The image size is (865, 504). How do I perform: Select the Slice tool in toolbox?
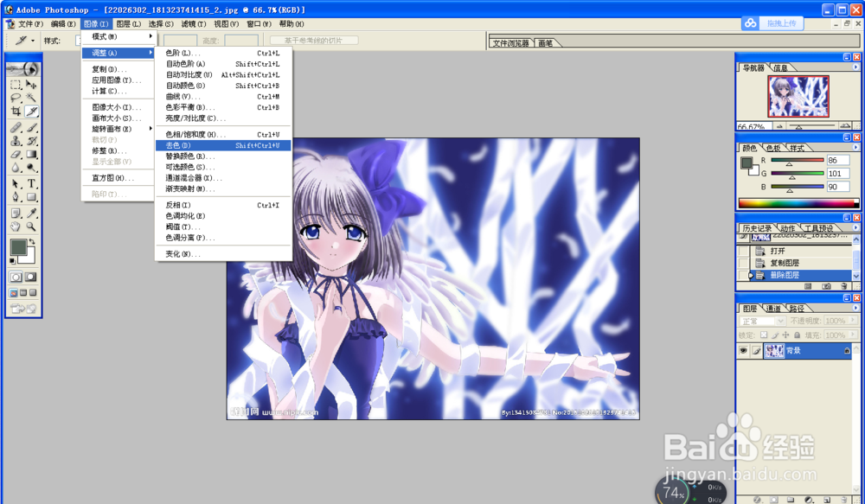point(31,111)
